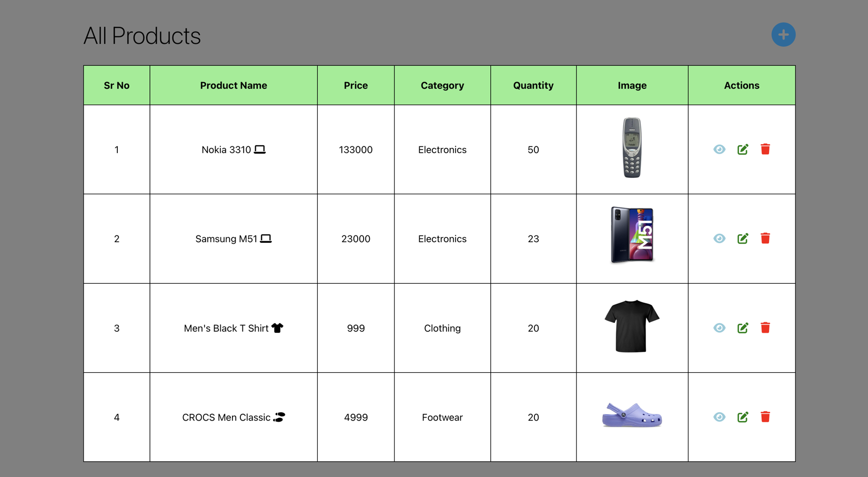This screenshot has height=477, width=868.
Task: Edit the Nokia 3310 product
Action: (743, 150)
